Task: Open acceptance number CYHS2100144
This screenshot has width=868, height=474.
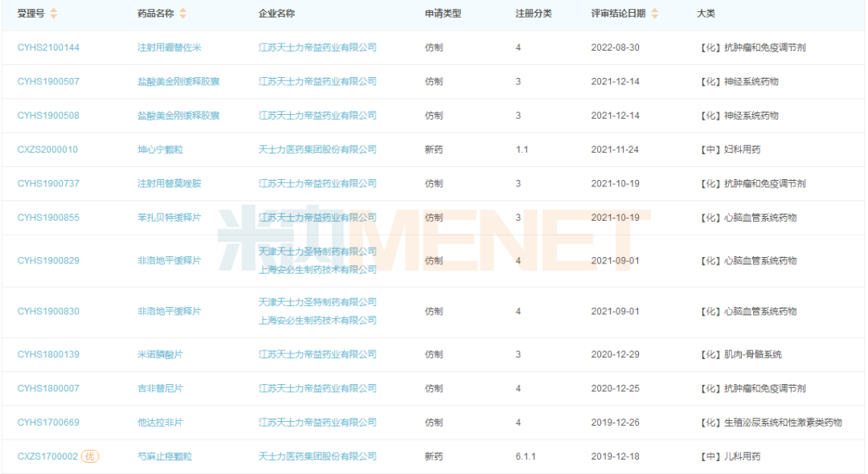Action: tap(48, 47)
